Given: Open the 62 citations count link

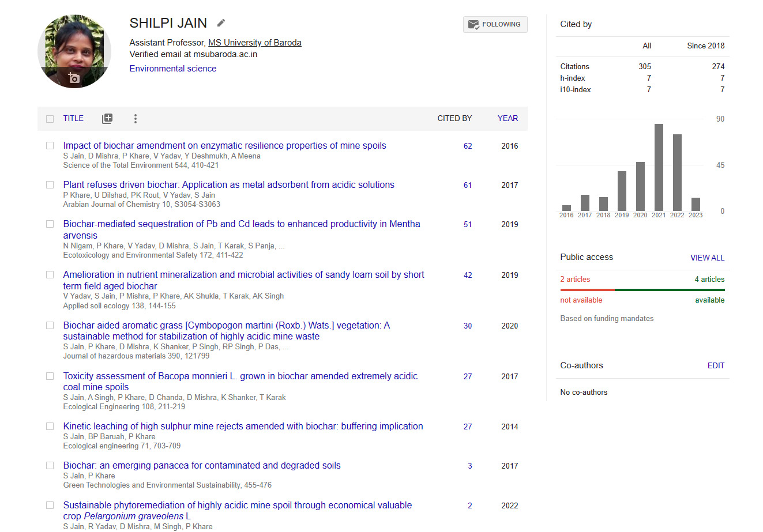Looking at the screenshot, I should tap(468, 146).
